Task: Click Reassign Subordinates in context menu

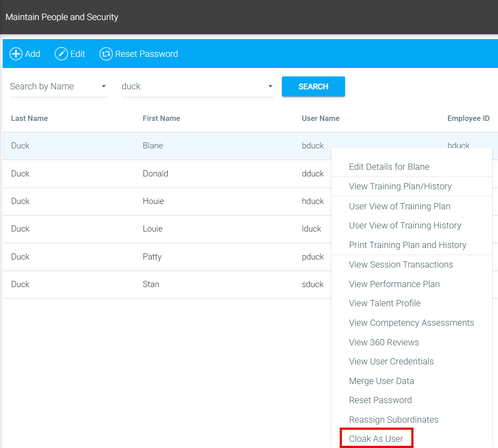Action: click(x=394, y=420)
